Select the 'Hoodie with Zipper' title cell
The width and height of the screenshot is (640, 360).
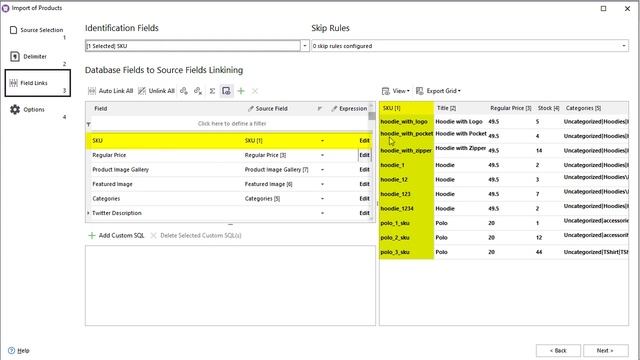[x=461, y=149]
